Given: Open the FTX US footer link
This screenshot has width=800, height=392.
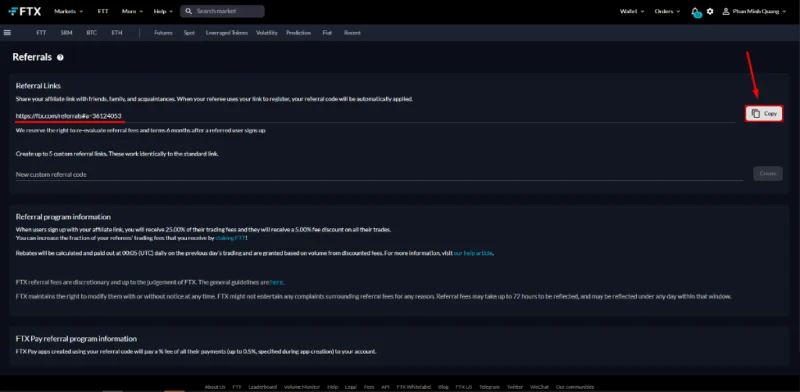Looking at the screenshot, I should click(x=464, y=387).
